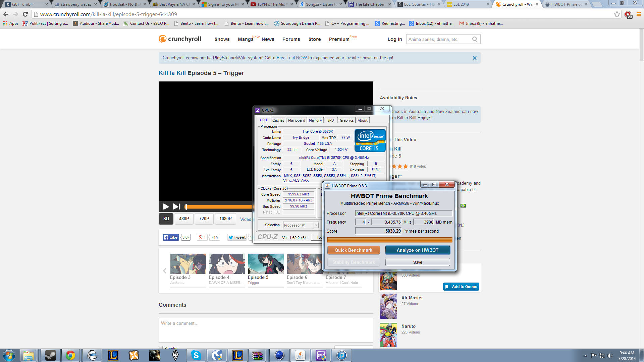Screen dimensions: 644x362
Task: Open Skyrim from the taskbar
Action: [x=175, y=355]
